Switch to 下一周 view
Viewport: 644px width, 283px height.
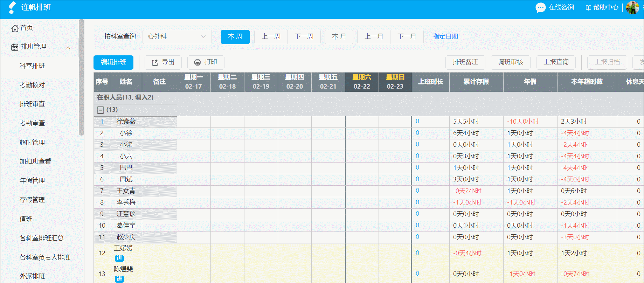point(304,37)
